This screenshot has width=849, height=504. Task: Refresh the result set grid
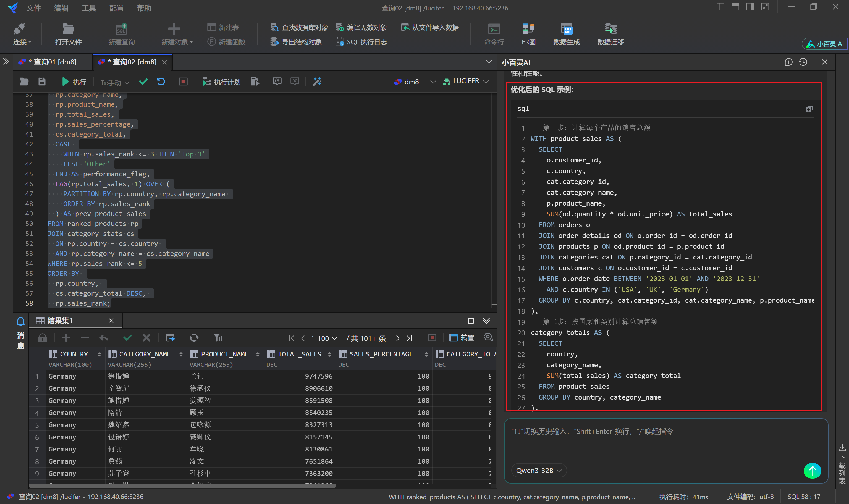(194, 338)
